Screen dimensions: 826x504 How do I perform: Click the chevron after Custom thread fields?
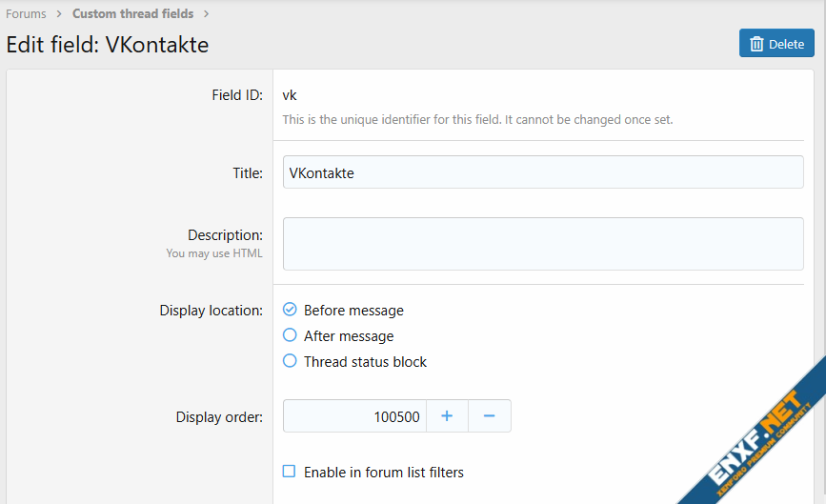206,14
